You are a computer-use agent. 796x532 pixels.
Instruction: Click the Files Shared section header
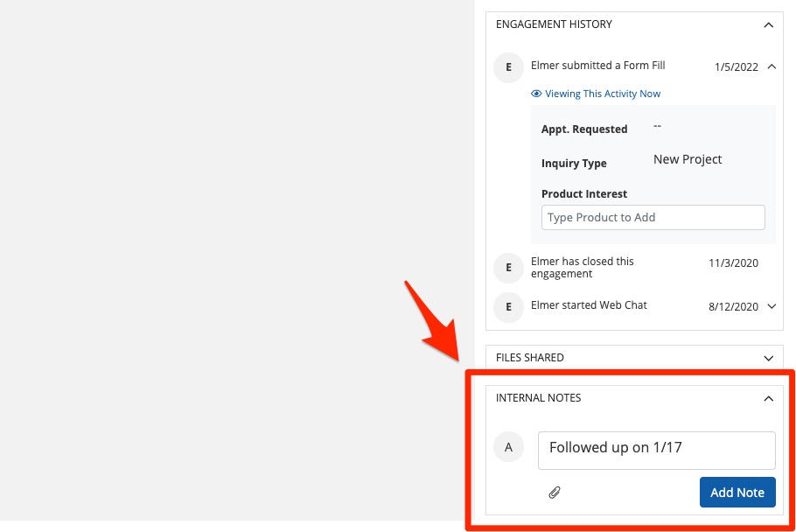coord(530,358)
